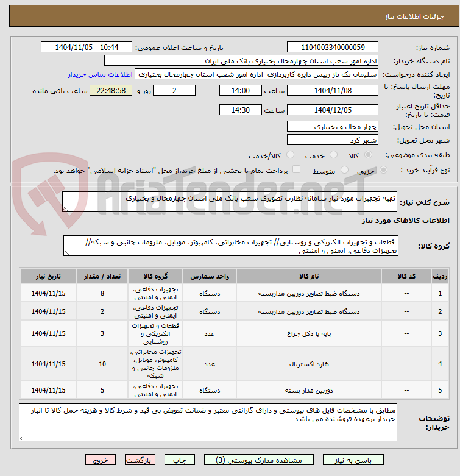Viewport: 460px width, 476px height.
Task: Click the هارد اکسترنال item name
Action: 309,364
